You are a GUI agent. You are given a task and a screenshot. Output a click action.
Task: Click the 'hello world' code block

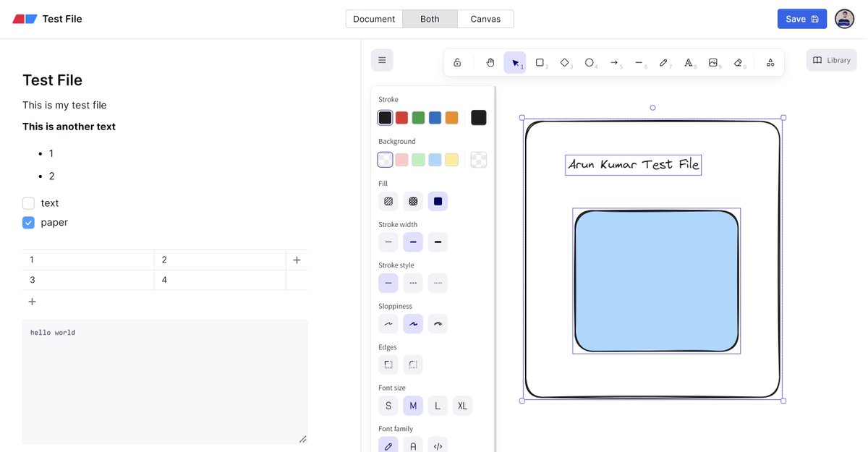point(165,382)
